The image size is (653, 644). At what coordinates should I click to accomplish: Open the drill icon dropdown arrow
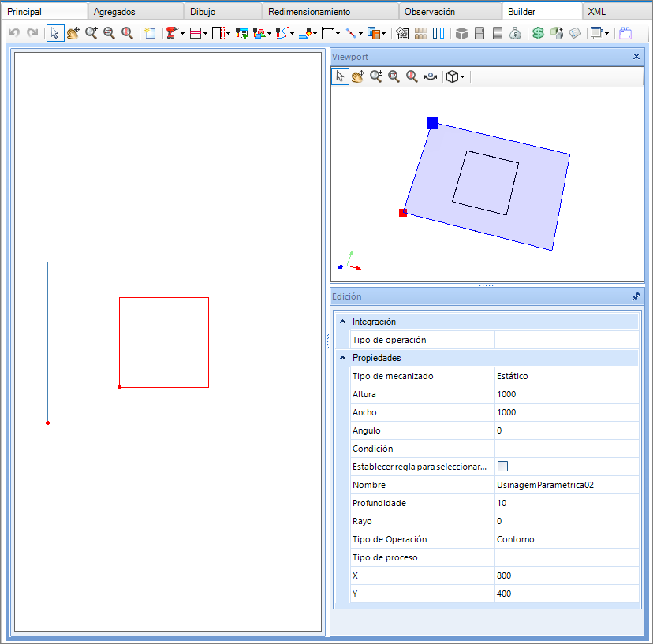pos(182,33)
